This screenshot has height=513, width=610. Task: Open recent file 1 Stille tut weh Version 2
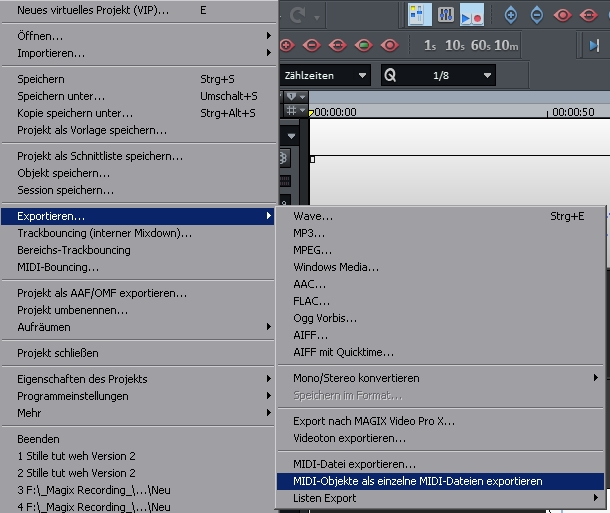[76, 456]
